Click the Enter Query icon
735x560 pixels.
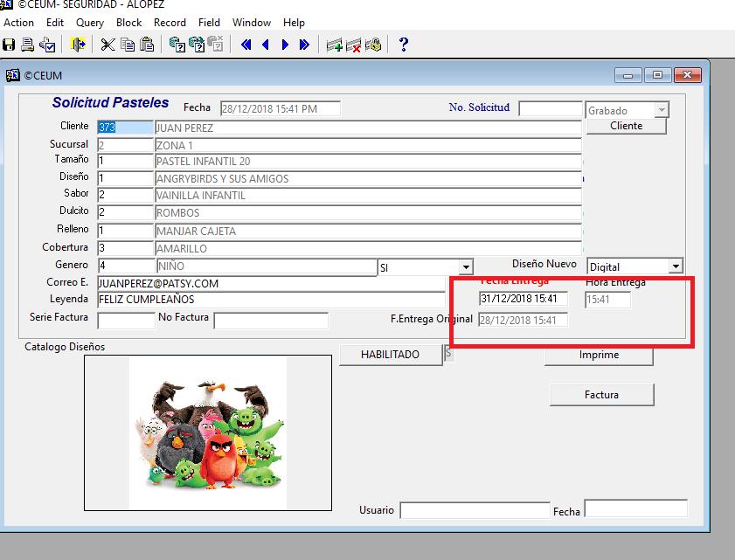tap(177, 45)
